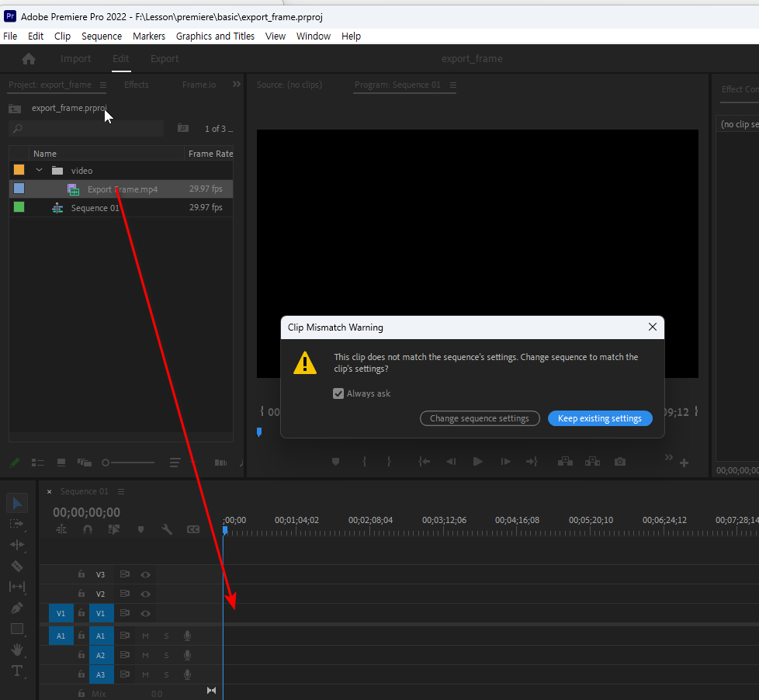Switch to the Effects tab

pos(136,85)
